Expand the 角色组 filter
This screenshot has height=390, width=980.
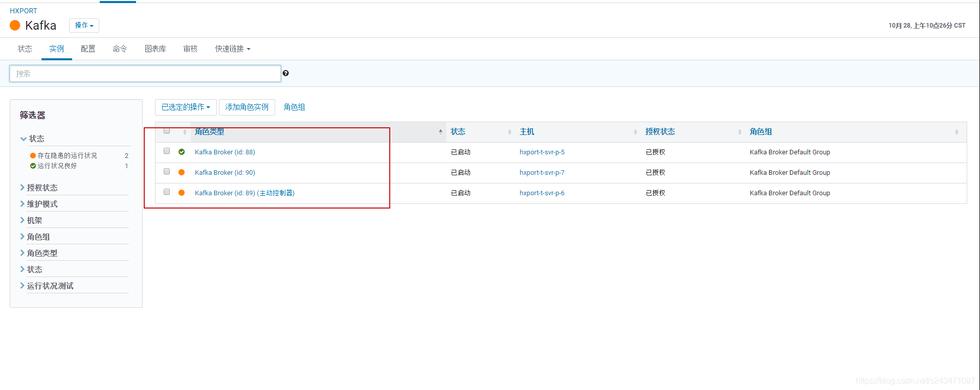pos(35,237)
